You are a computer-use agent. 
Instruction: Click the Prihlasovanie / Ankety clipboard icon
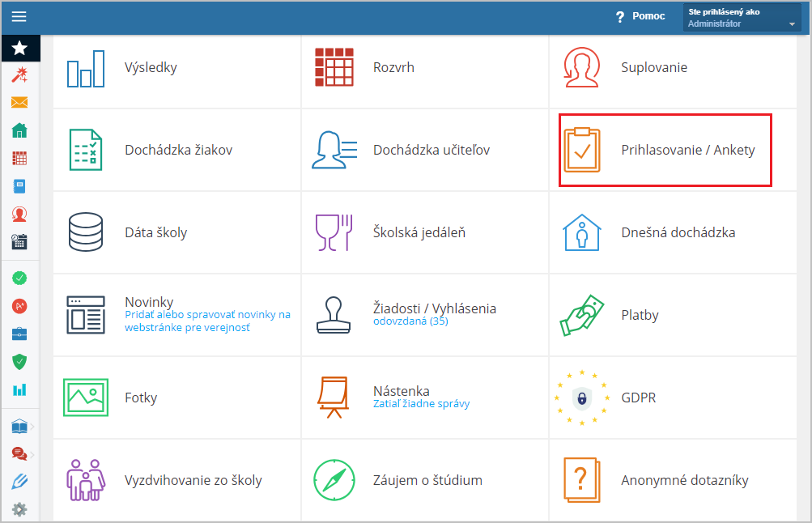click(581, 150)
